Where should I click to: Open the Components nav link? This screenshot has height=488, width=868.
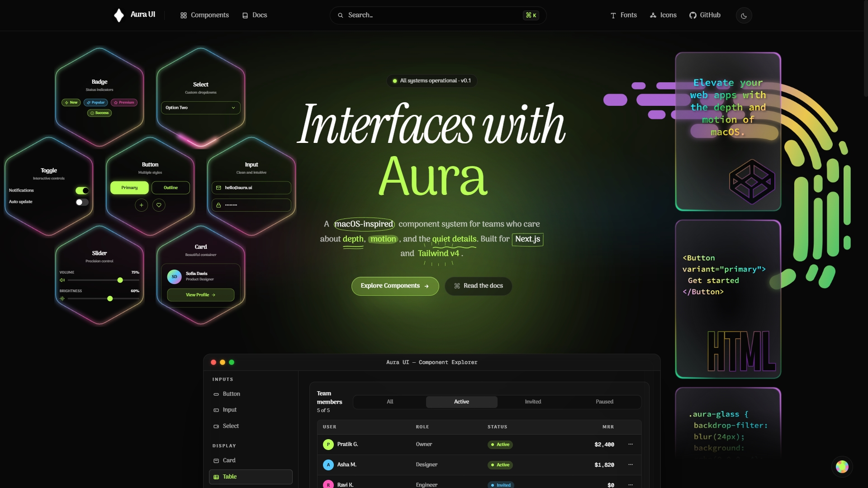tap(204, 15)
